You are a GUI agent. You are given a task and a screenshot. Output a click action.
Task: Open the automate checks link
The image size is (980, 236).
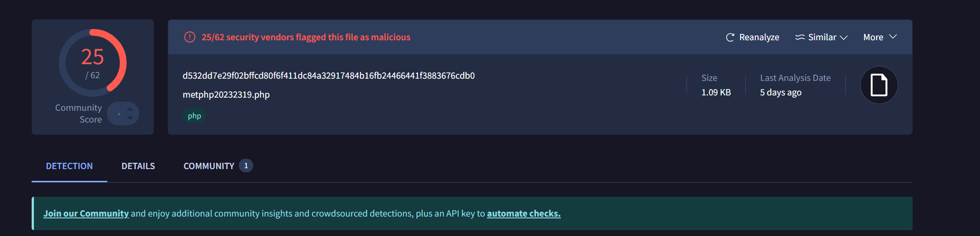click(x=523, y=213)
